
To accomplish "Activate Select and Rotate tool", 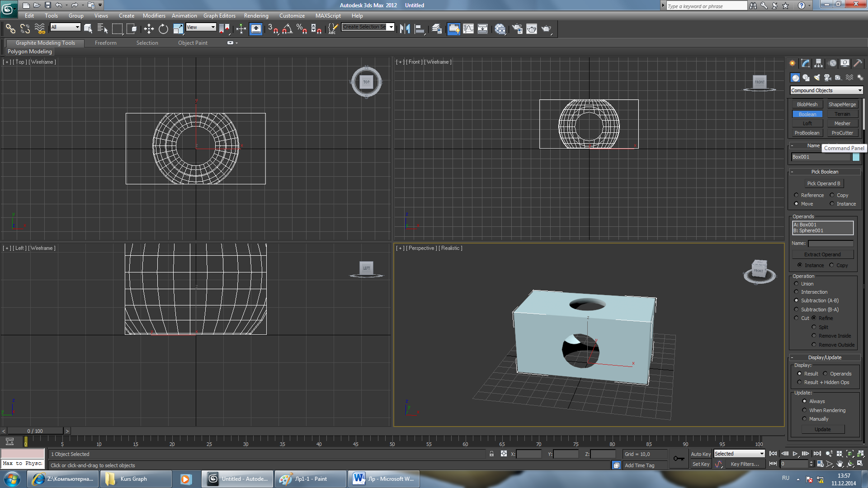I will 163,29.
